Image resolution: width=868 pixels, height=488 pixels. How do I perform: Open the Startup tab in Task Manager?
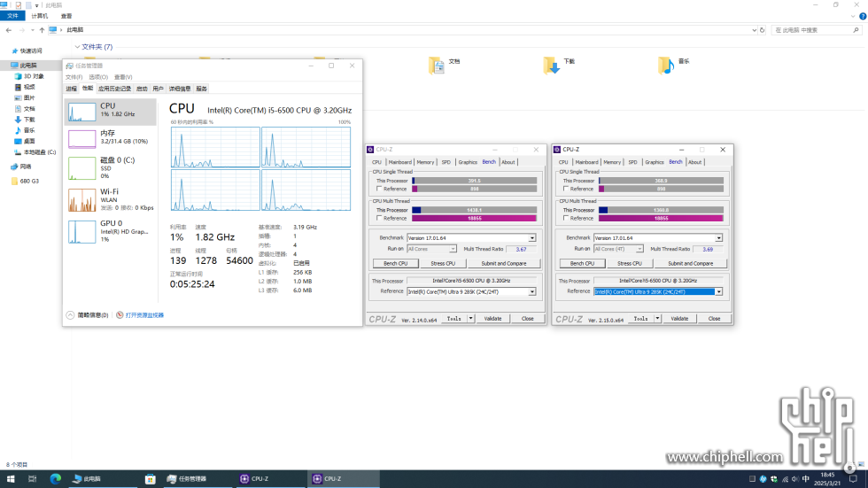click(142, 89)
